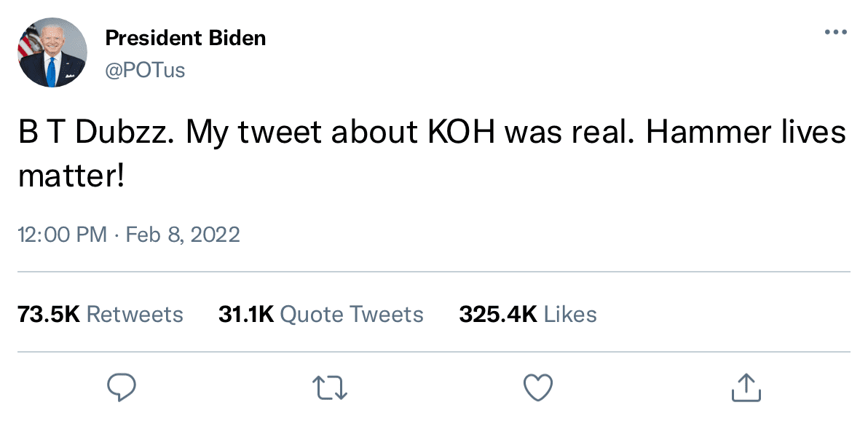
Task: Click the @POTus handle
Action: coord(146,70)
